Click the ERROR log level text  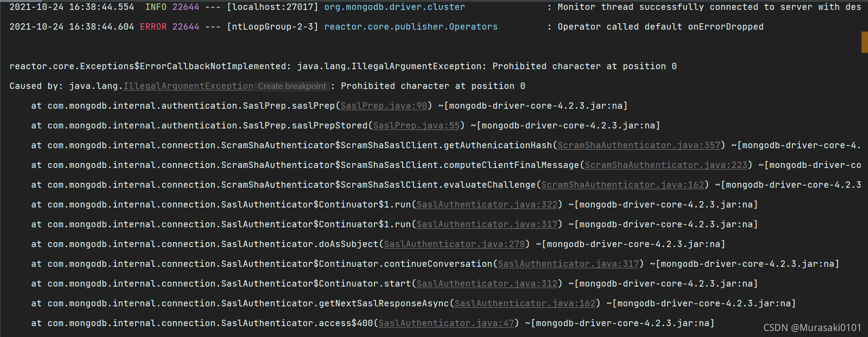[153, 27]
